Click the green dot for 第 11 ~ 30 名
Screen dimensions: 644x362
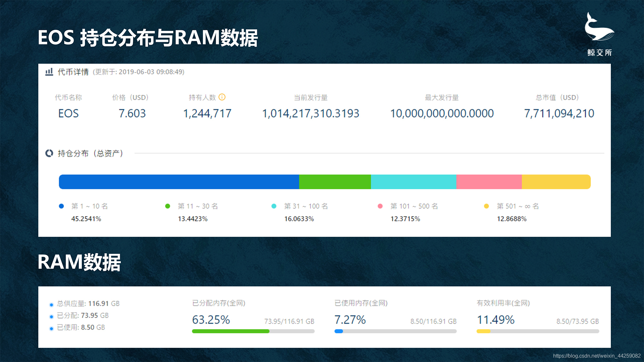pos(167,206)
